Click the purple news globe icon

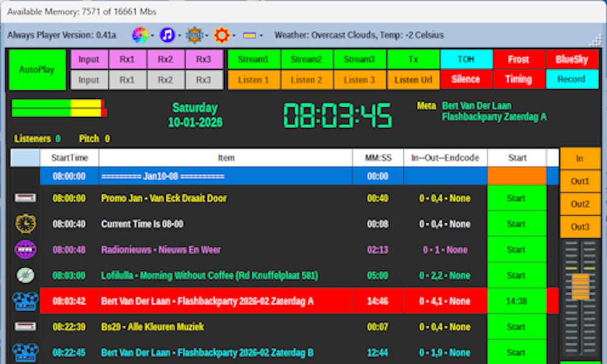click(x=25, y=249)
